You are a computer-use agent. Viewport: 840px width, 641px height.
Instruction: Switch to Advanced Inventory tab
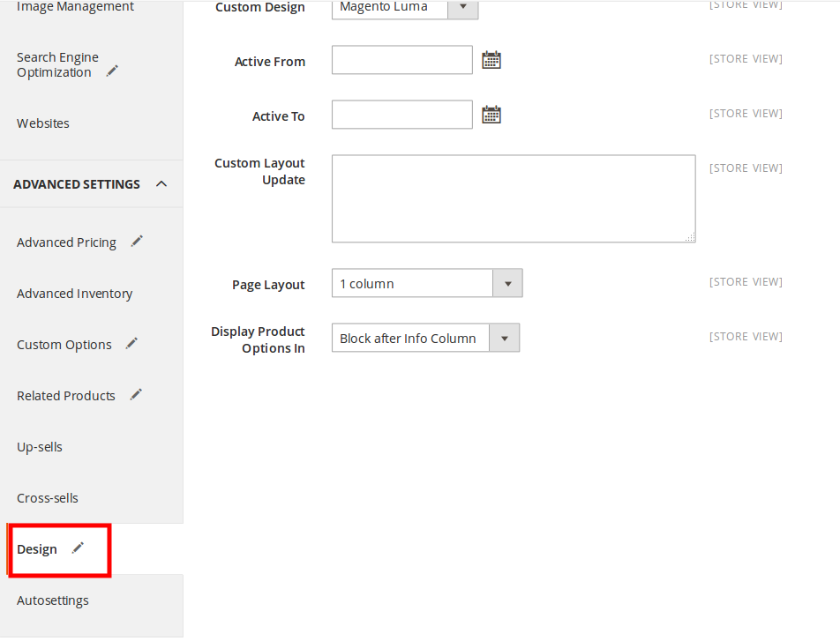pyautogui.click(x=74, y=294)
